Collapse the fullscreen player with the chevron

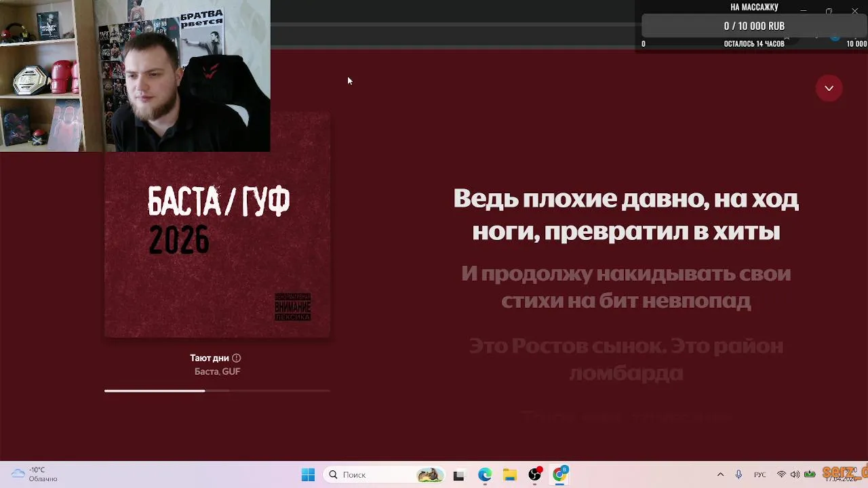tap(829, 88)
